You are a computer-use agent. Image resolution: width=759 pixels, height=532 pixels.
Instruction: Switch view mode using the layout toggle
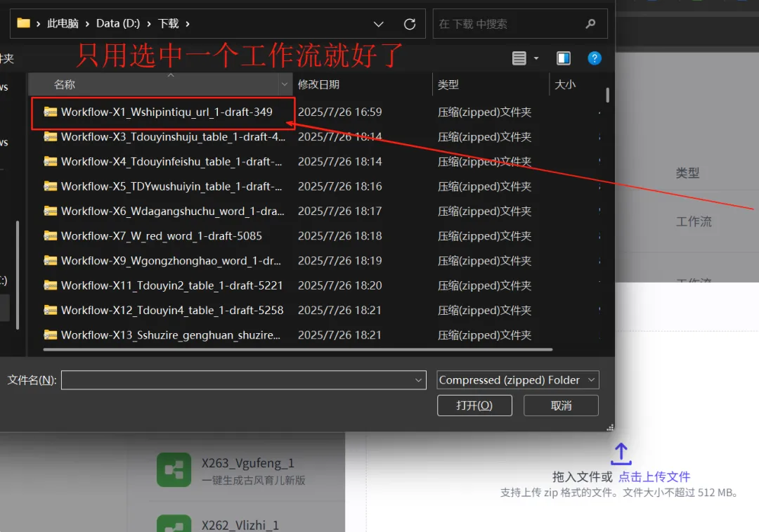pos(518,58)
